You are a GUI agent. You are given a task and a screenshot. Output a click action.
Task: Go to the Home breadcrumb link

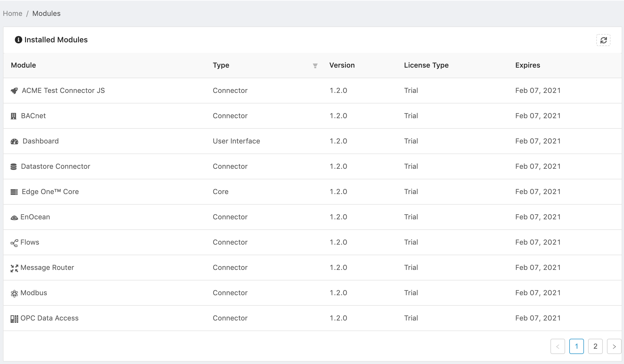tap(13, 14)
